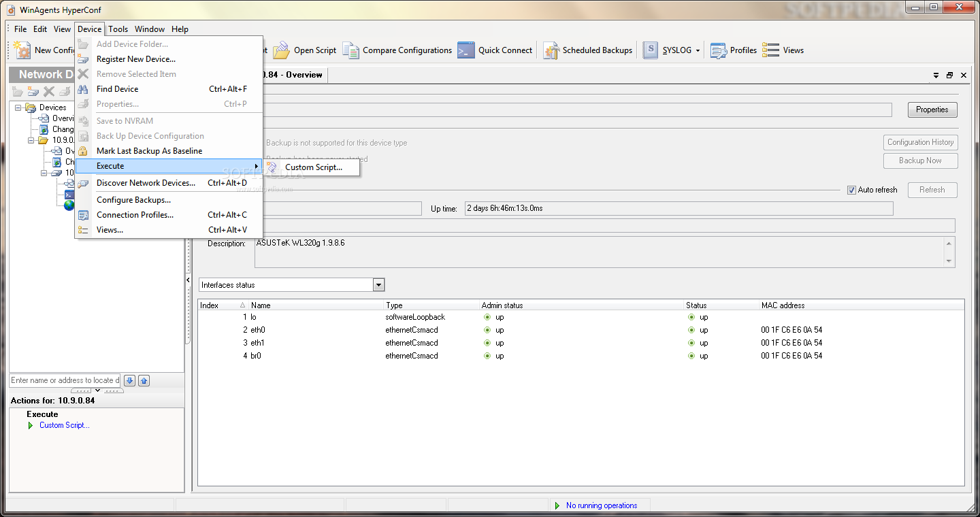Click green arrow icon in the status bar
Screen dimensions: 980x517
(557, 505)
